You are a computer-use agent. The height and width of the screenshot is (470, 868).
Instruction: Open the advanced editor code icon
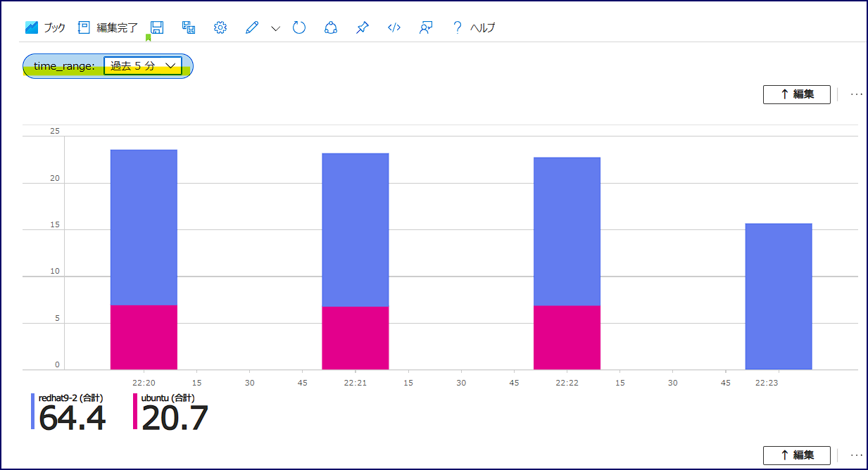pyautogui.click(x=394, y=27)
